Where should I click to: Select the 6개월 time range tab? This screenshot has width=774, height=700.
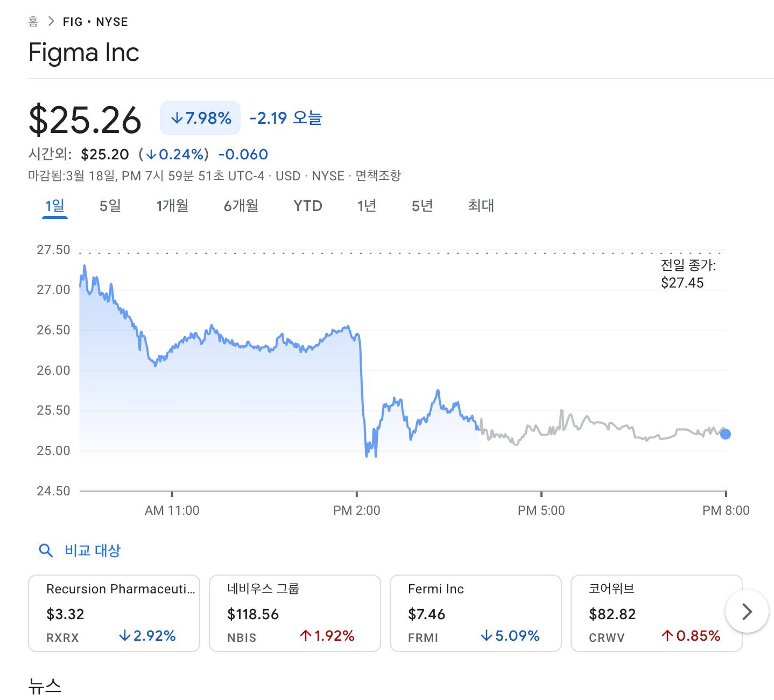point(241,206)
